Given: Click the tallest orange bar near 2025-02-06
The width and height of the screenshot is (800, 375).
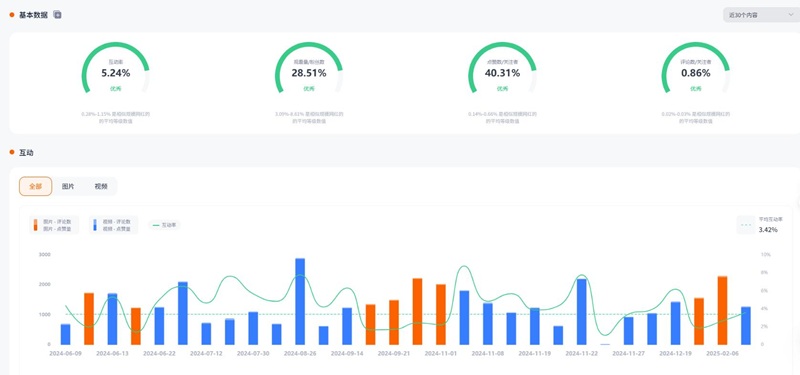Looking at the screenshot, I should 722,310.
